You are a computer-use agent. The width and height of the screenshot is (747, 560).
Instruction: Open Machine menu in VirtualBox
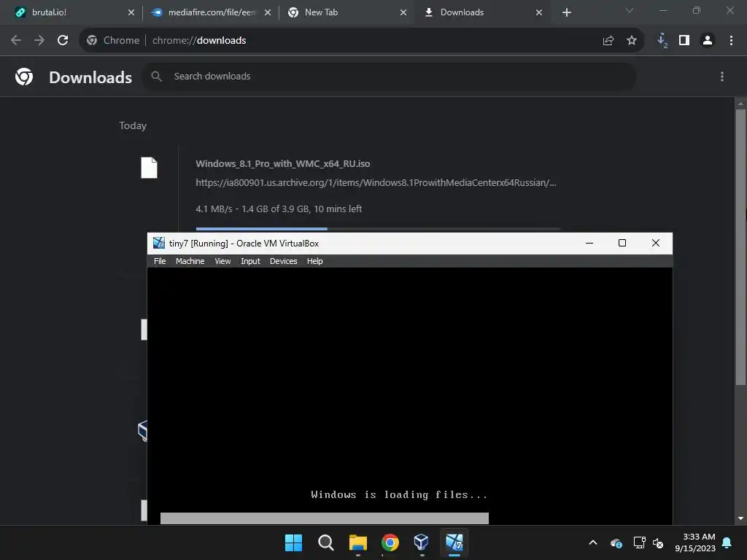[190, 261]
